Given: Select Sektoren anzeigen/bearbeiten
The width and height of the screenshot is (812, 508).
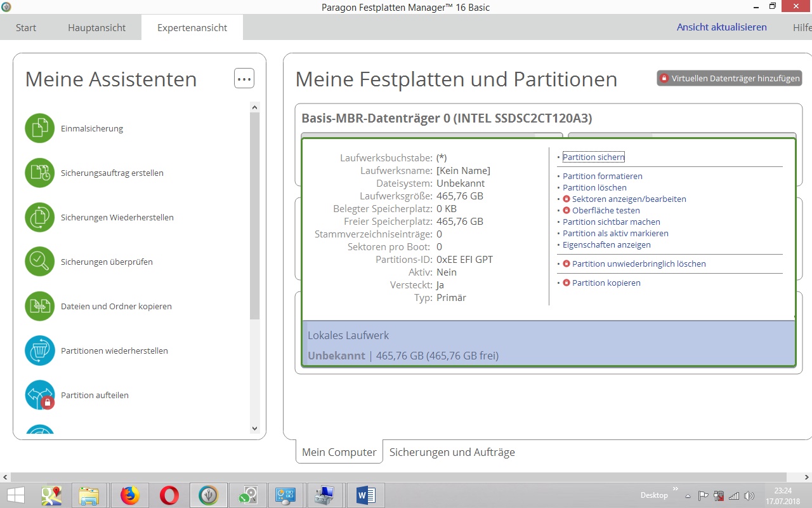Looking at the screenshot, I should pos(629,199).
